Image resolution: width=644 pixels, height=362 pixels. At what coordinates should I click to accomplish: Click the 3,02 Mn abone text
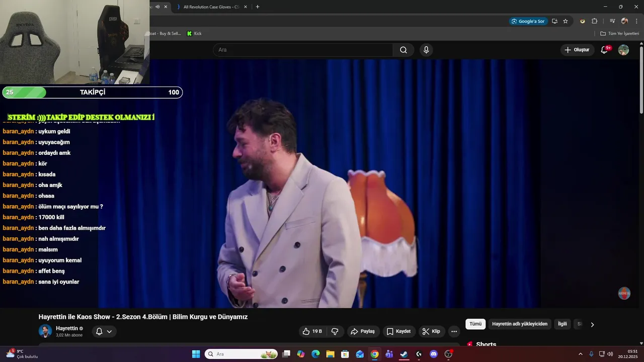[x=69, y=335]
